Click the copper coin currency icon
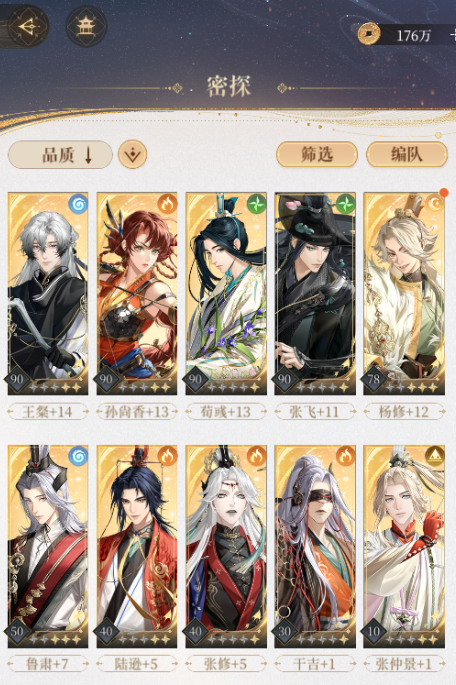Screen dimensions: 456x685 pos(369,34)
